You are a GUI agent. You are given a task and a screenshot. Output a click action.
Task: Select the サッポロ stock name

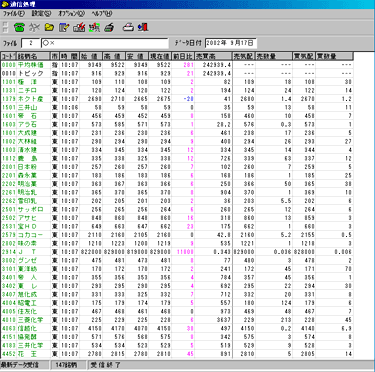(x=31, y=209)
